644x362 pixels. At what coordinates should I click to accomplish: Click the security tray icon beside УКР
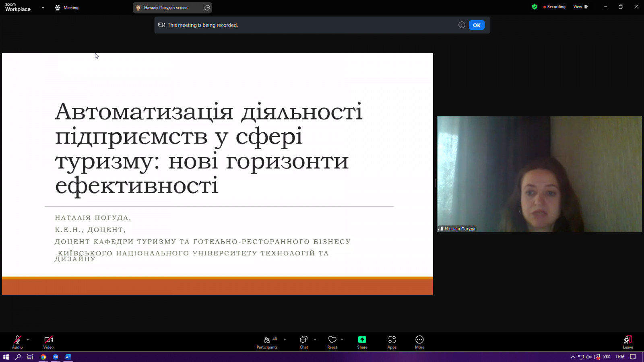pos(597,357)
